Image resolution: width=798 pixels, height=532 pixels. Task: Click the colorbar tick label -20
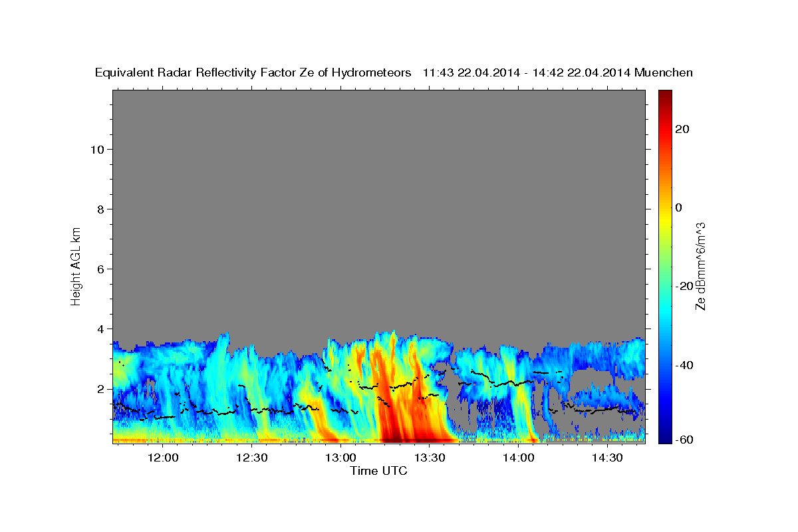(x=685, y=286)
